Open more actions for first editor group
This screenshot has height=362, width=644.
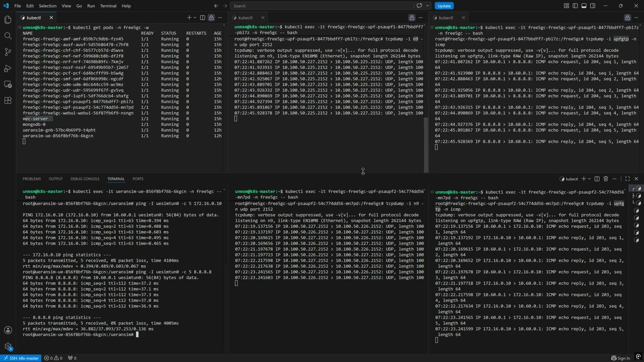coord(220,18)
